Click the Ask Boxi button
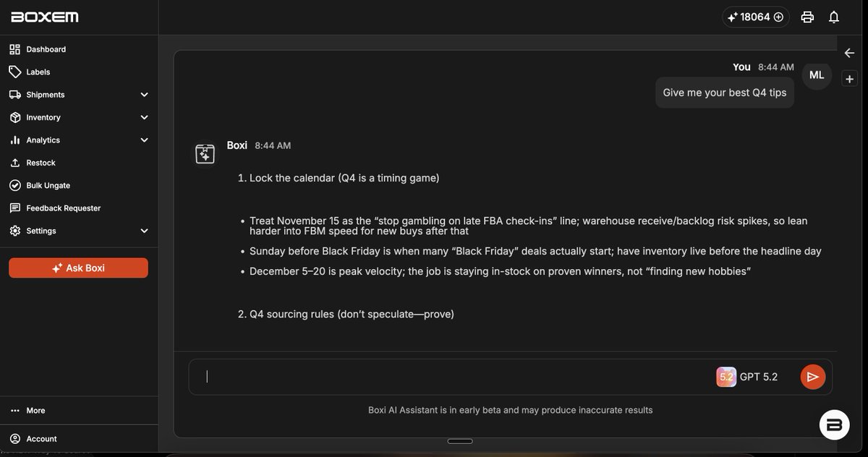This screenshot has width=868, height=457. point(78,268)
